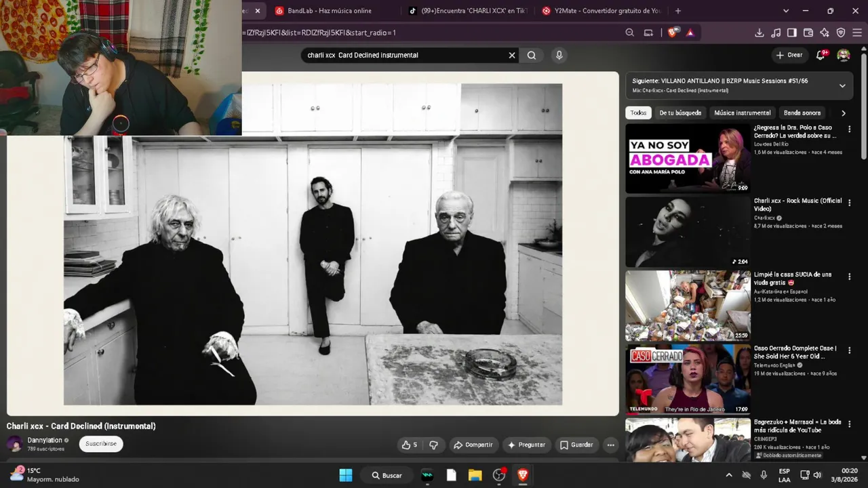Click the YouTube search magnifier button
868x488 pixels.
coord(532,56)
